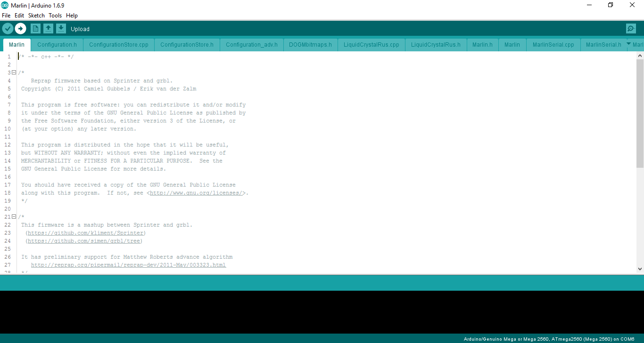Upload the sketch with the arrow button
Image resolution: width=644 pixels, height=343 pixels.
[20, 29]
